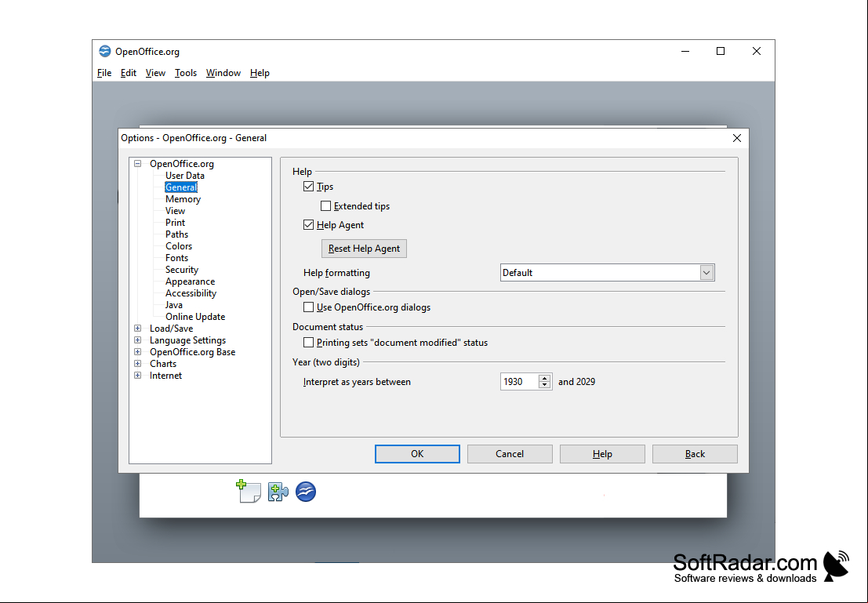Click the dialog Help button

(602, 454)
